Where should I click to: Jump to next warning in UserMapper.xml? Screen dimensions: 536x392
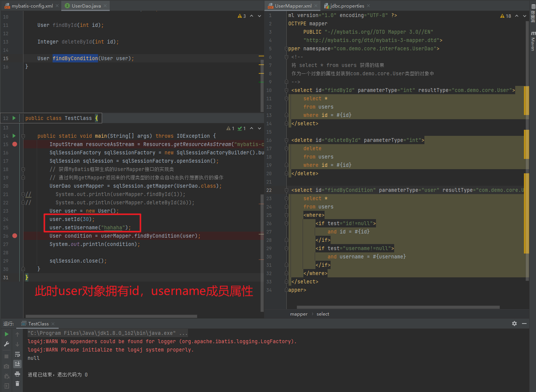coord(524,16)
